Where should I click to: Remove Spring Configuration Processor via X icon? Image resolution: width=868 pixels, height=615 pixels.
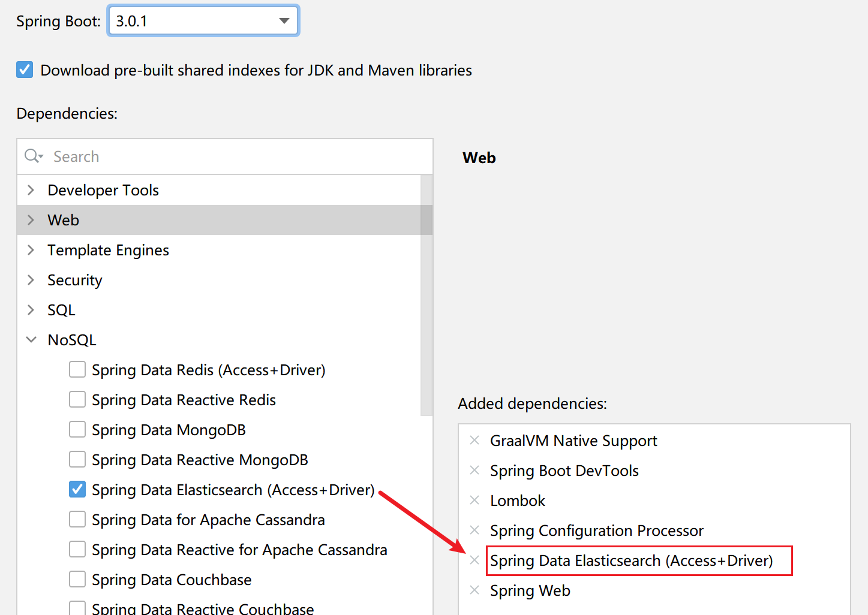tap(474, 530)
